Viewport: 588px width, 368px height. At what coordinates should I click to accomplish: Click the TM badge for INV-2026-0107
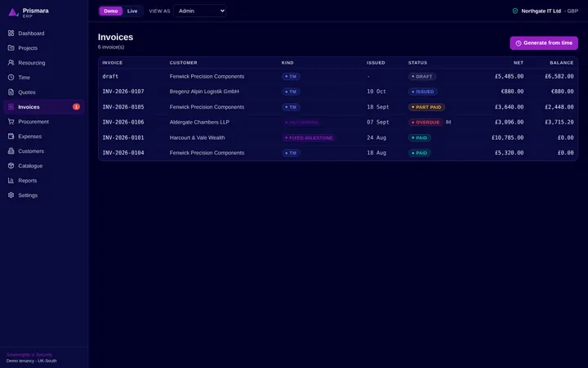click(x=291, y=92)
